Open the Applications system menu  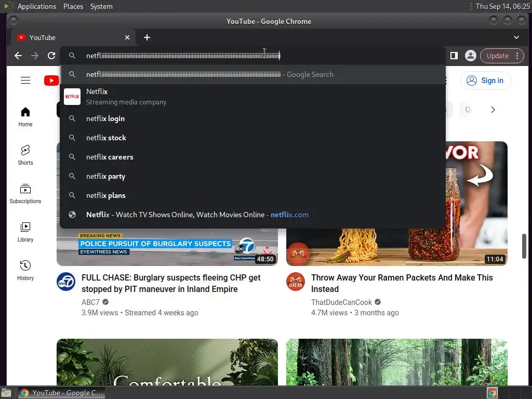37,6
